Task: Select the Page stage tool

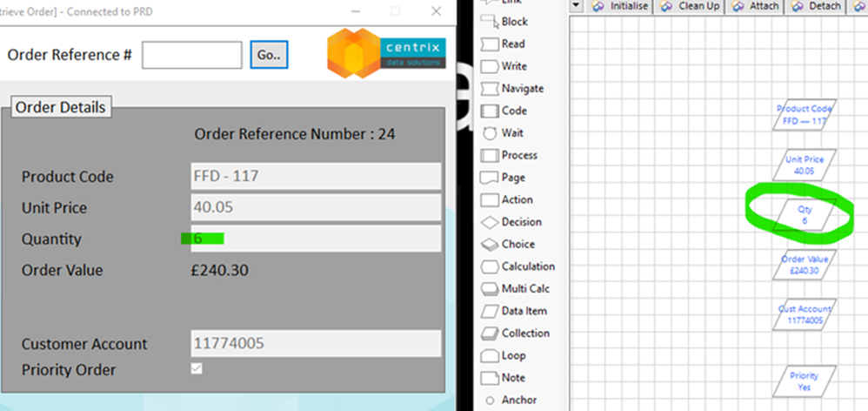Action: [503, 178]
